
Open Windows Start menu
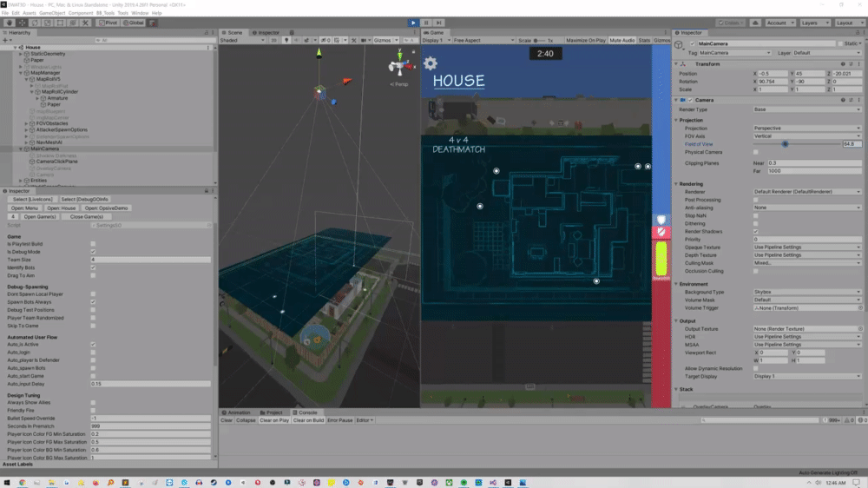click(7, 483)
